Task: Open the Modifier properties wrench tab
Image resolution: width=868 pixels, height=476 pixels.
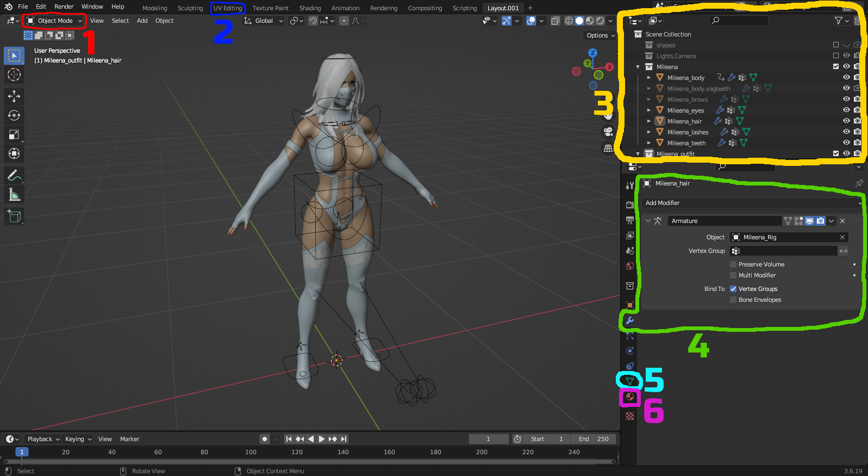Action: 630,320
